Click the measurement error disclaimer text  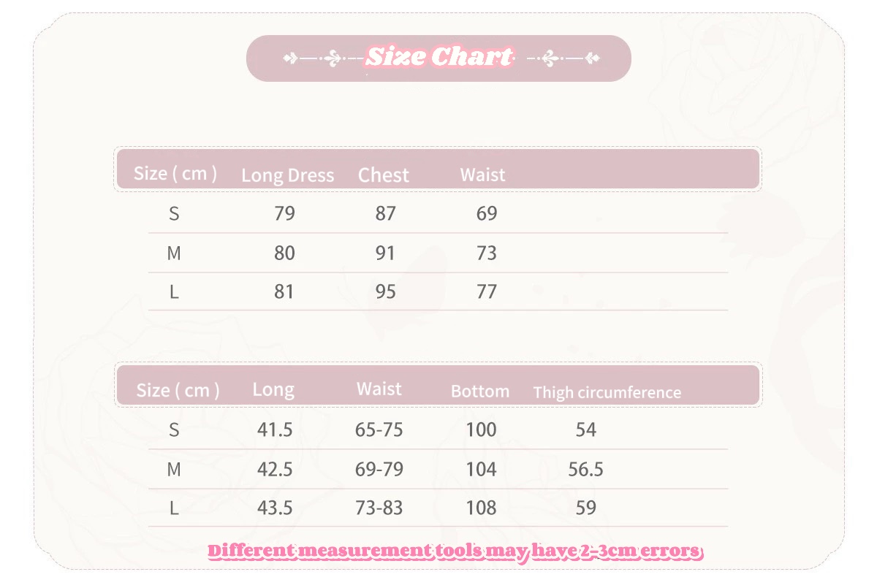tap(455, 551)
